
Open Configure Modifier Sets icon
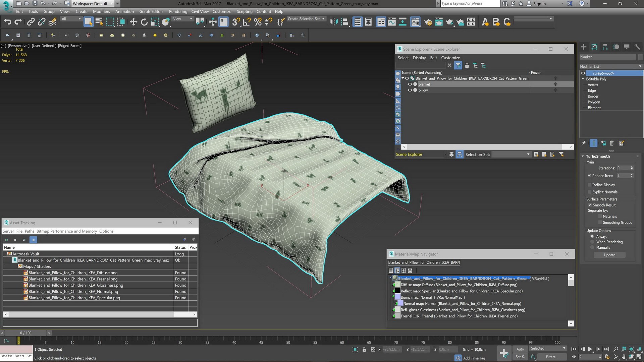622,143
